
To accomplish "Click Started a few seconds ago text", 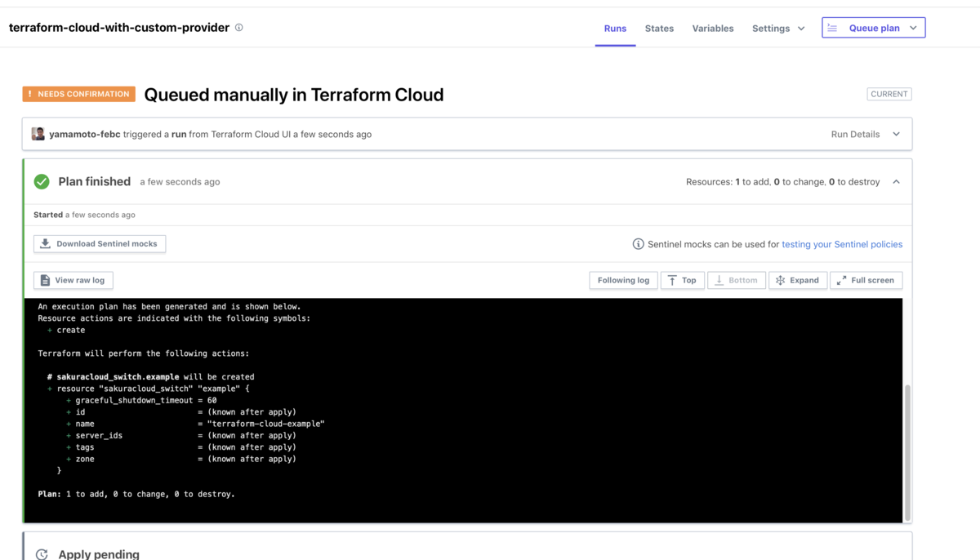I will point(84,215).
